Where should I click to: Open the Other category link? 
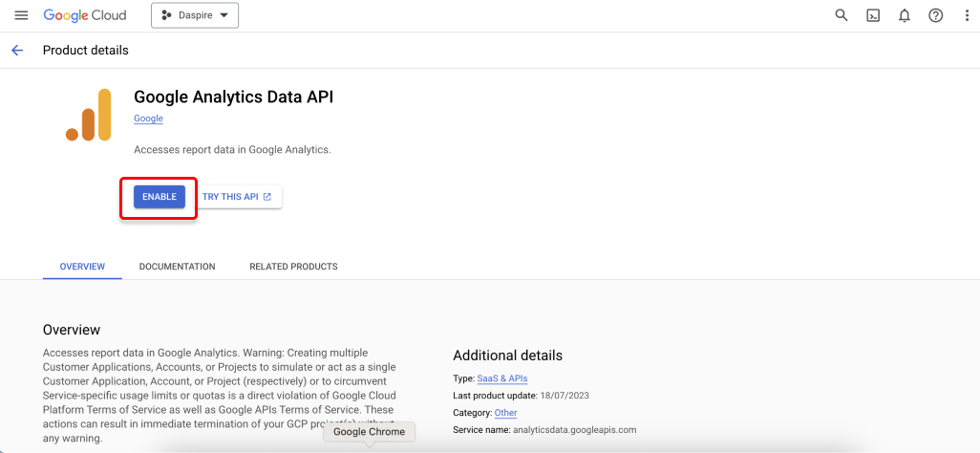click(x=505, y=413)
